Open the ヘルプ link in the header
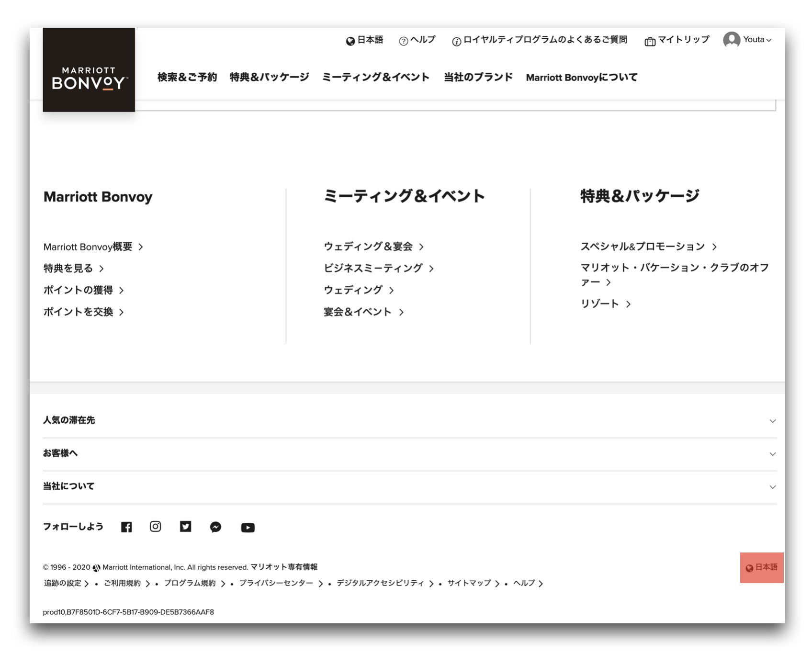The height and width of the screenshot is (653, 812). [423, 40]
